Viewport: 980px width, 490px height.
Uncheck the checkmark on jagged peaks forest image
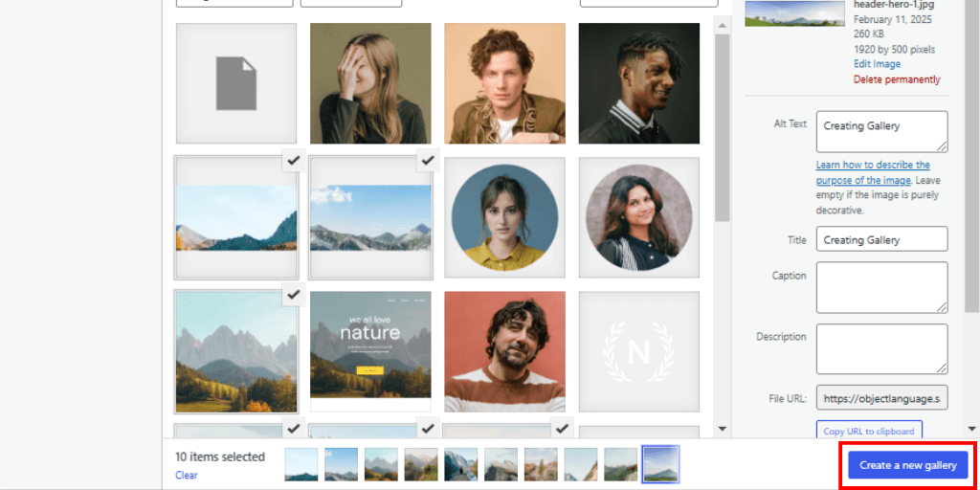click(294, 295)
